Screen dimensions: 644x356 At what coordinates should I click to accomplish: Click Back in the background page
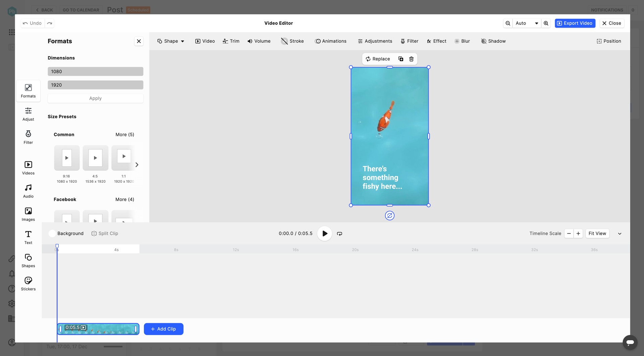(x=44, y=10)
